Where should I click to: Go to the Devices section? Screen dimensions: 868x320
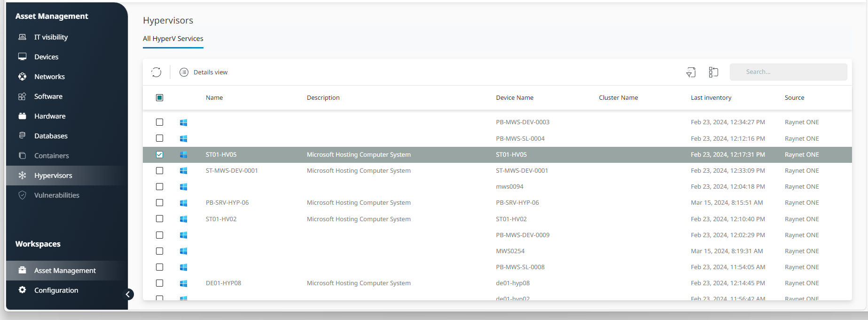coord(46,57)
